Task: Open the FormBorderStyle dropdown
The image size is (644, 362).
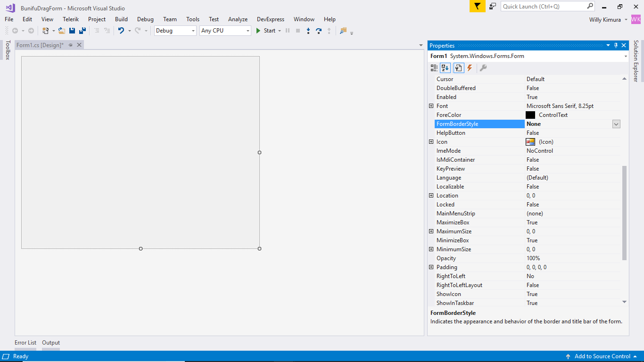Action: (616, 123)
